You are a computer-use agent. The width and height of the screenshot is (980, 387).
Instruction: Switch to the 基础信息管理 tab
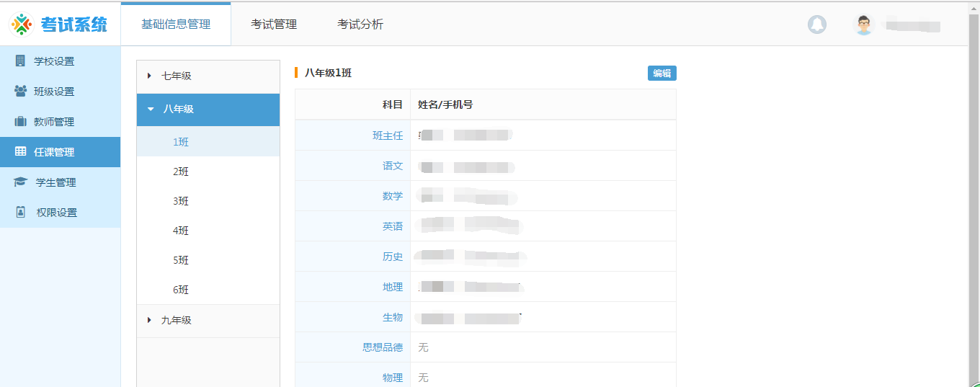point(176,25)
